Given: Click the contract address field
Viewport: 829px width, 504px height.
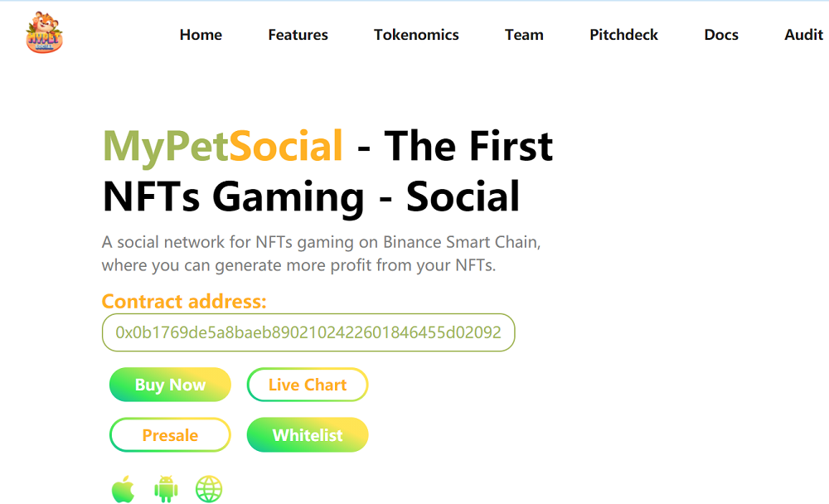Looking at the screenshot, I should 308,332.
